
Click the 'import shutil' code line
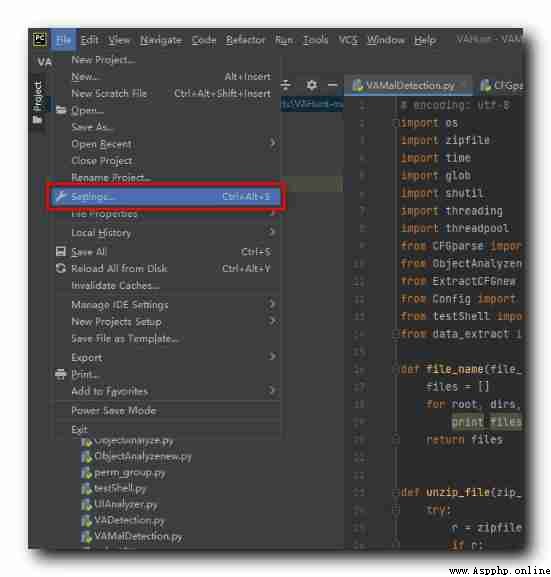(x=442, y=193)
